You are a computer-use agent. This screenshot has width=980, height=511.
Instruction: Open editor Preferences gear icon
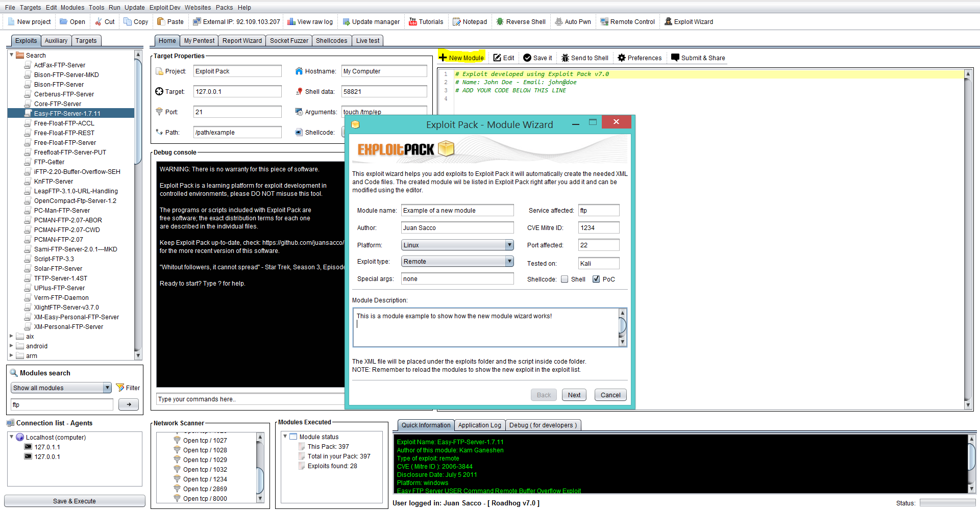[621, 58]
